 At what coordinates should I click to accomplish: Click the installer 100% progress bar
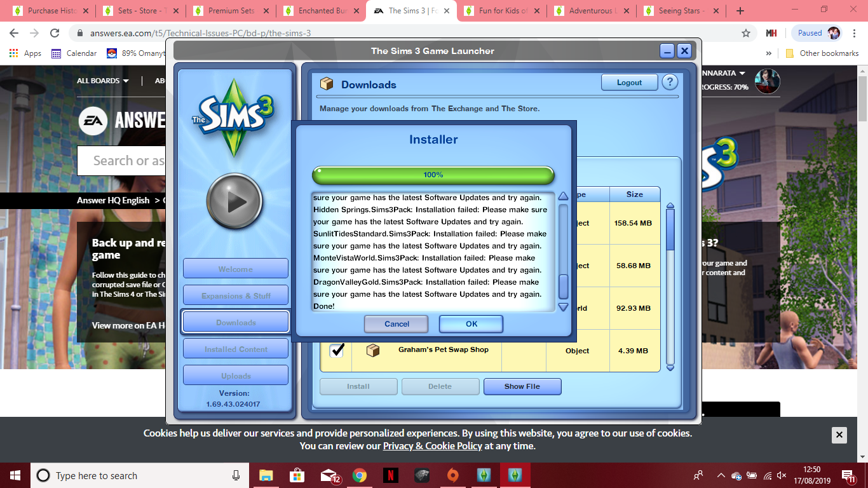(x=433, y=175)
